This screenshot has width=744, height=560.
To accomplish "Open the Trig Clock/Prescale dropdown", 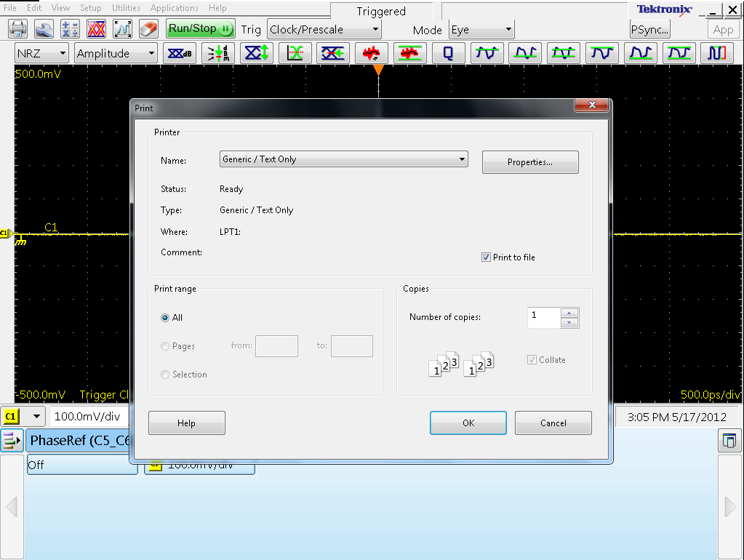I will 375,30.
